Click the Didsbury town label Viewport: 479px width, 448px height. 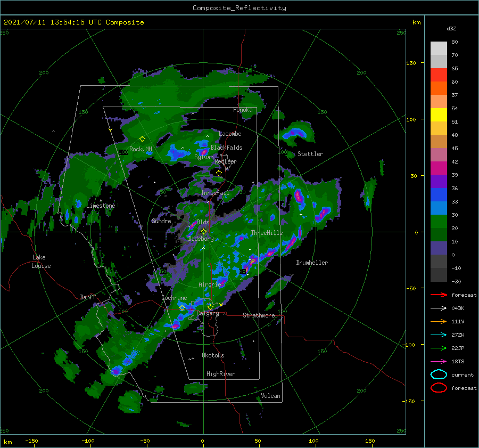pyautogui.click(x=201, y=239)
